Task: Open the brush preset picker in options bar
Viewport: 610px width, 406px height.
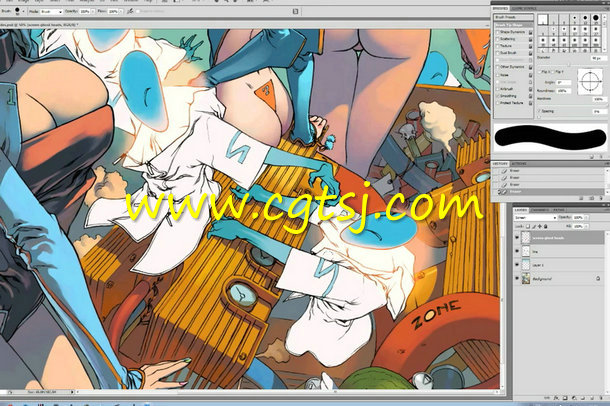Action: [18, 11]
